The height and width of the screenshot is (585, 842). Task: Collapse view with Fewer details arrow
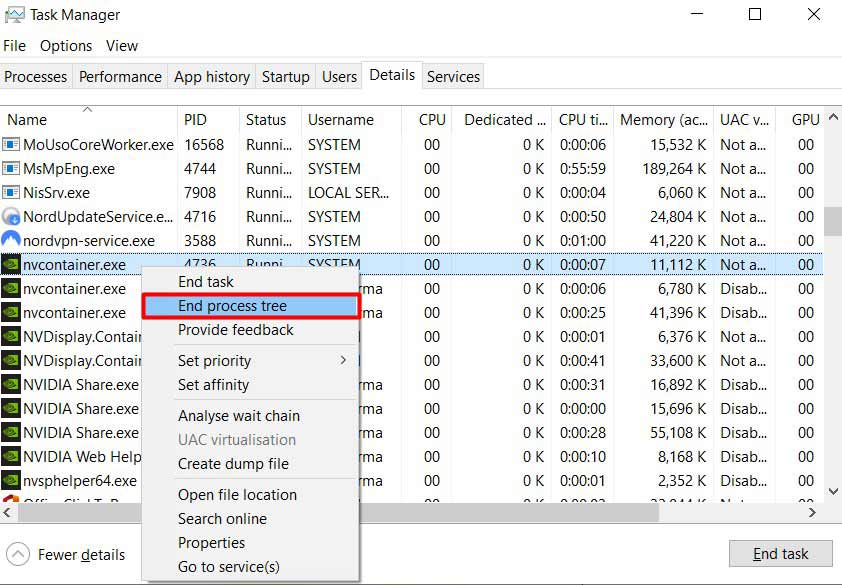pyautogui.click(x=18, y=554)
